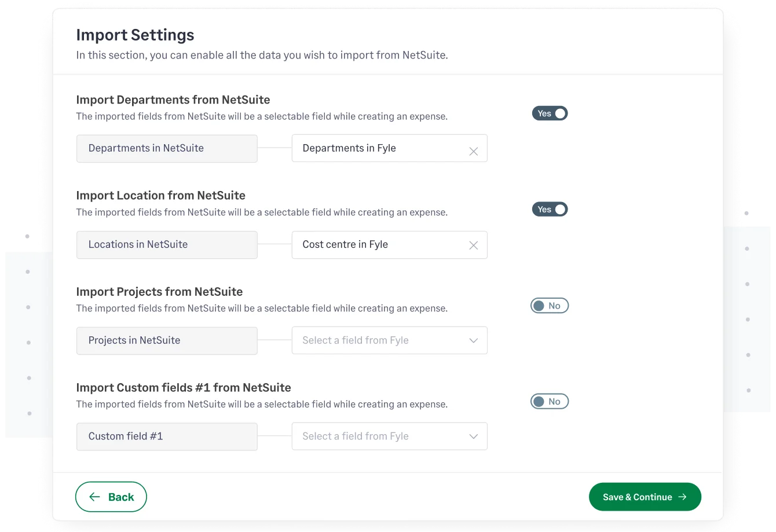Click the Import Custom fields #1 heading

tap(184, 388)
